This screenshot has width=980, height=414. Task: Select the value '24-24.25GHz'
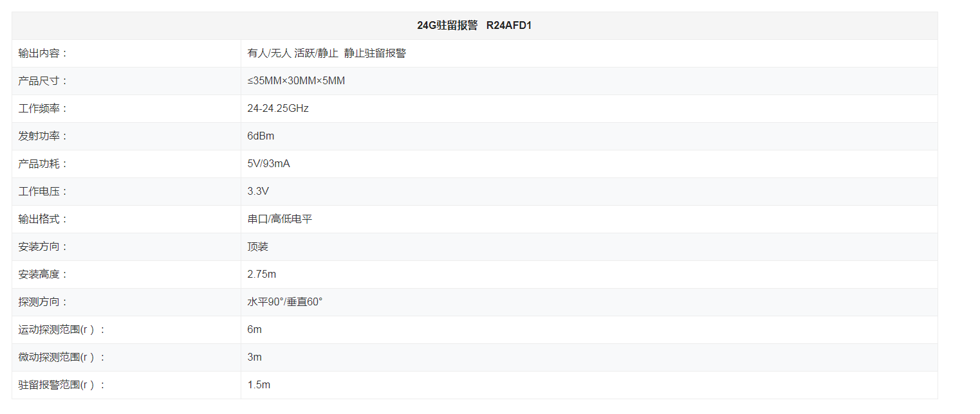click(x=278, y=109)
